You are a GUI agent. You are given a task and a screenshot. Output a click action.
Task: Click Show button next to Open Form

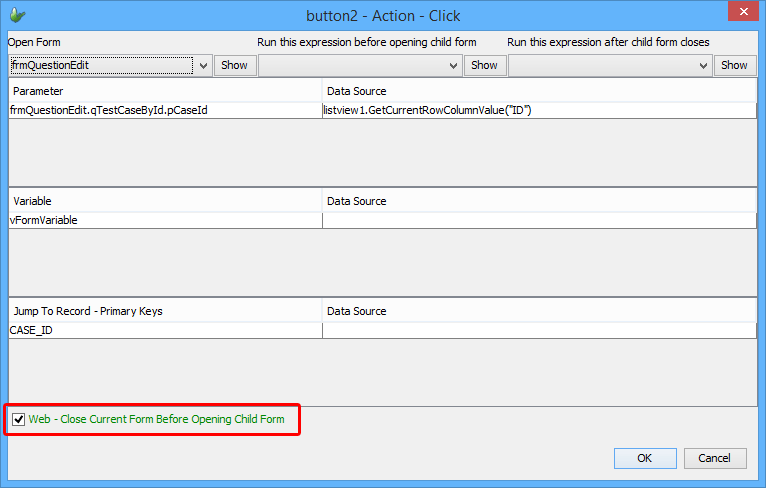[234, 65]
